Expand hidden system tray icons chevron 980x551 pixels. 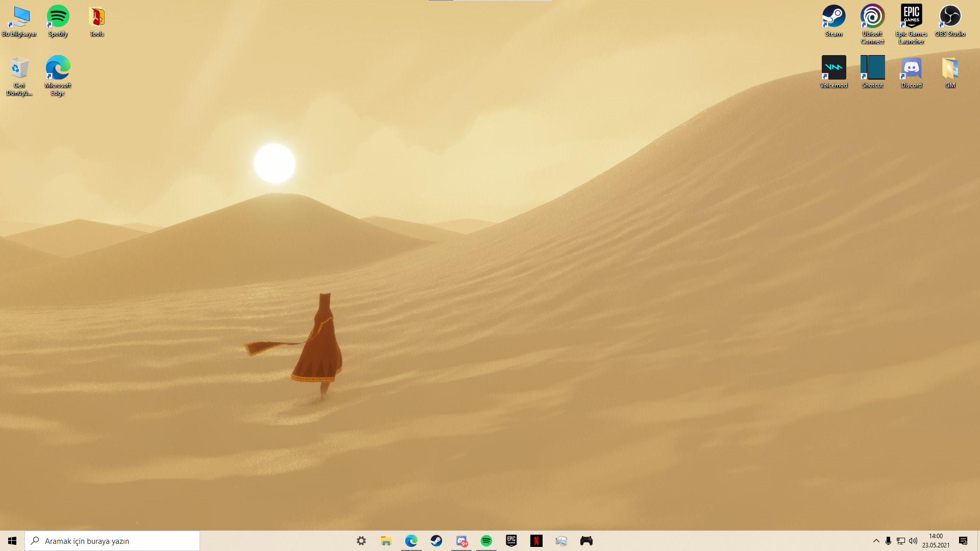coord(876,541)
